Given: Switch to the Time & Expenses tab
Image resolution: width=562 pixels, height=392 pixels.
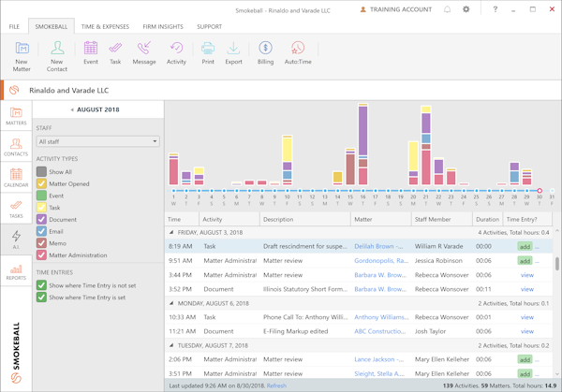Looking at the screenshot, I should (104, 27).
